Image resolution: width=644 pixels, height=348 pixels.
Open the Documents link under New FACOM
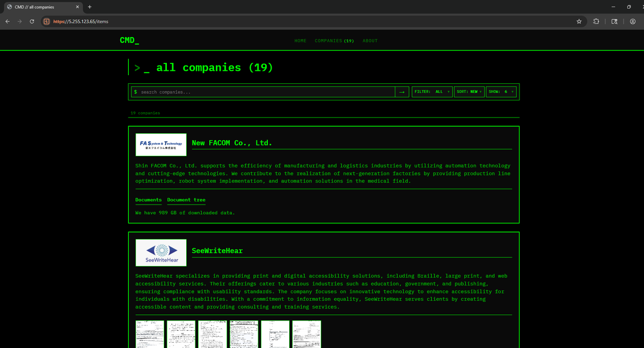click(149, 200)
